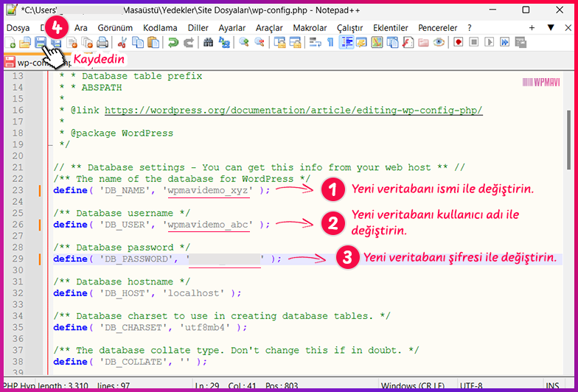Image resolution: width=578 pixels, height=392 pixels.
Task: Open the Eklentiler menu
Action: pos(391,28)
